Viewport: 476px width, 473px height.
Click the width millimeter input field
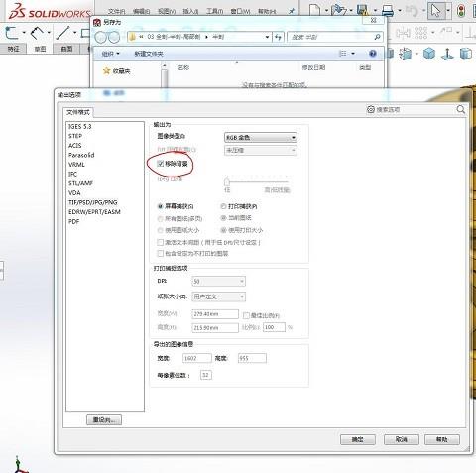pos(215,314)
